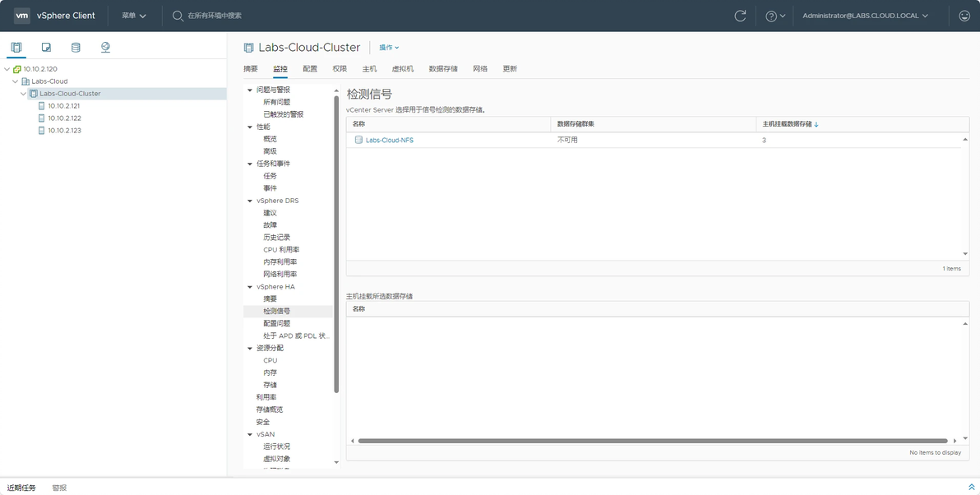Click the search all environments field
The image size is (980, 495).
coord(215,16)
